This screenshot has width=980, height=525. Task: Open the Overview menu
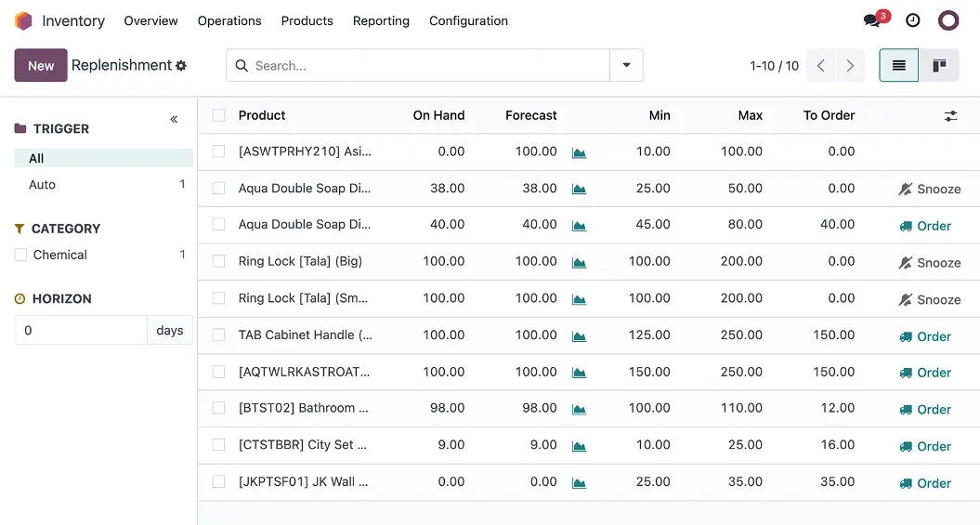pos(150,20)
